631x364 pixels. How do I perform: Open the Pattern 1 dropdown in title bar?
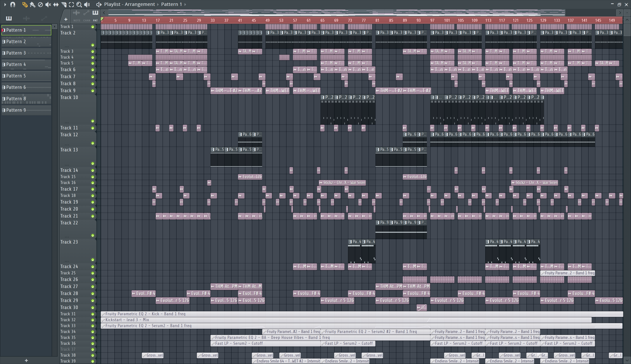click(x=185, y=4)
